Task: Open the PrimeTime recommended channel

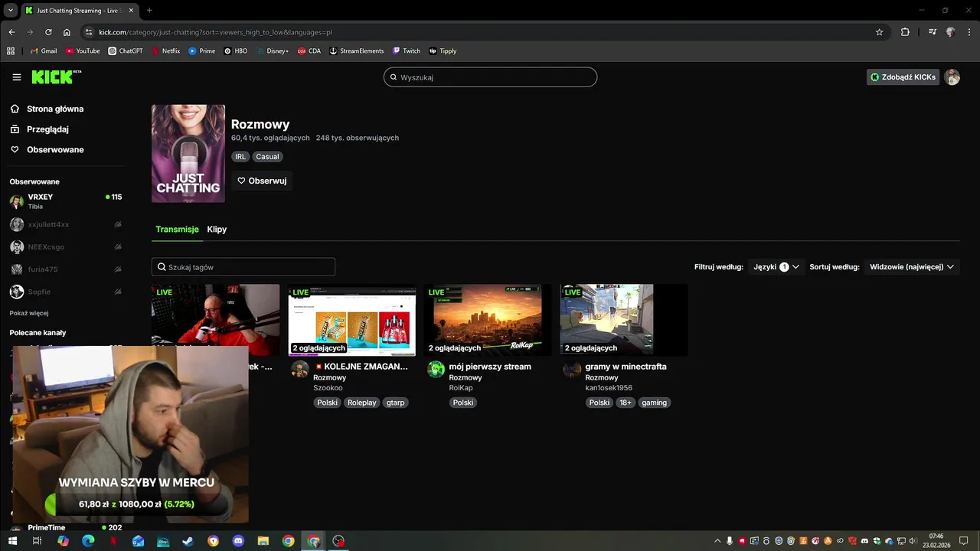Action: pyautogui.click(x=65, y=528)
